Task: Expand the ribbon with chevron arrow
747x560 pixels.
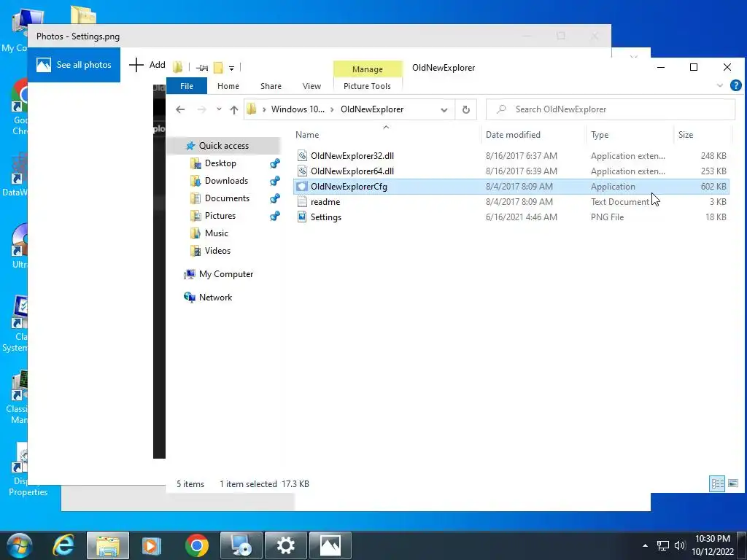Action: [719, 85]
